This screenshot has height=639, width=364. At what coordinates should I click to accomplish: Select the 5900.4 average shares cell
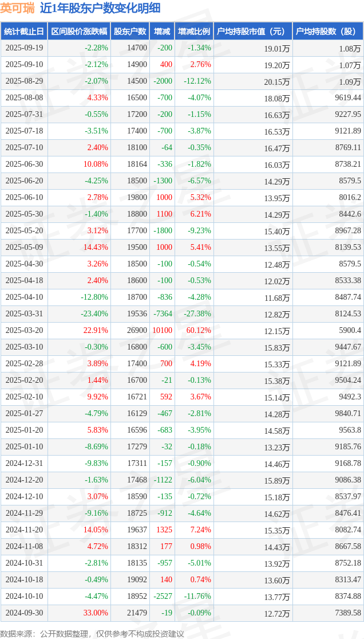(350, 331)
